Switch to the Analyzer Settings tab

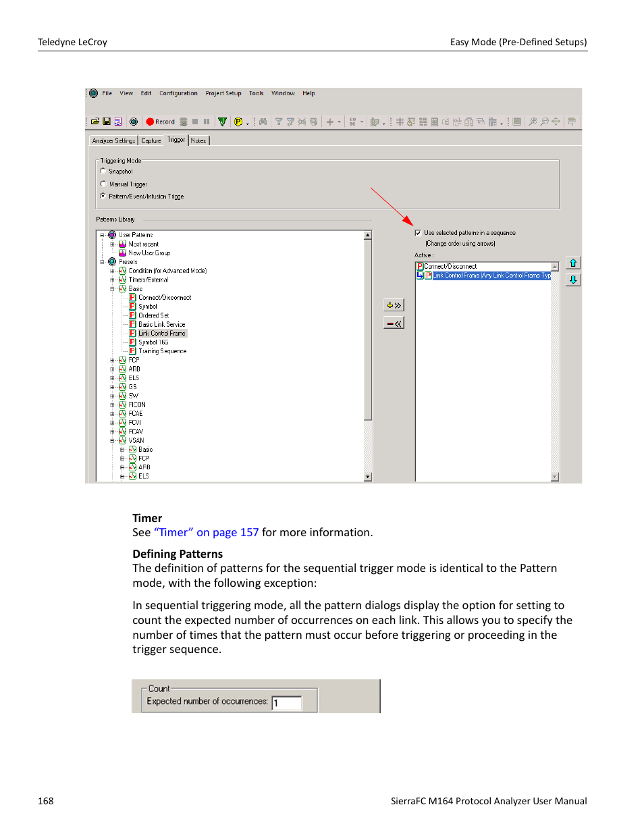114,140
